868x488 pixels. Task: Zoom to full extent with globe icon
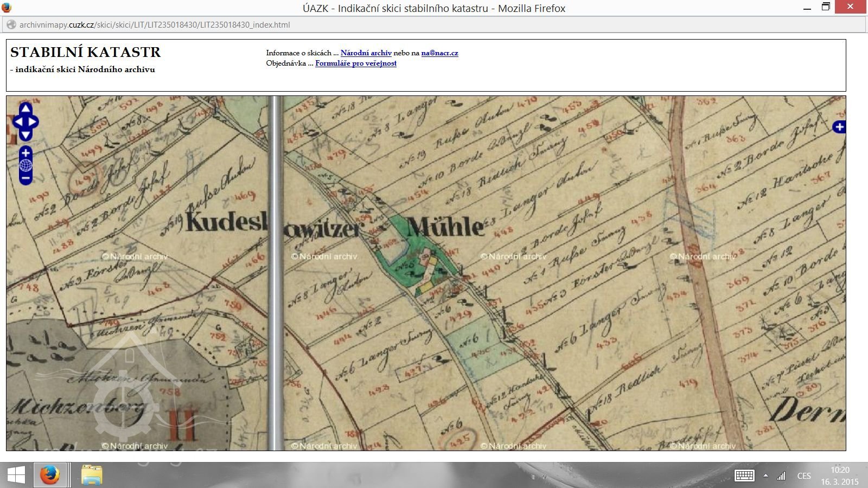click(x=25, y=165)
